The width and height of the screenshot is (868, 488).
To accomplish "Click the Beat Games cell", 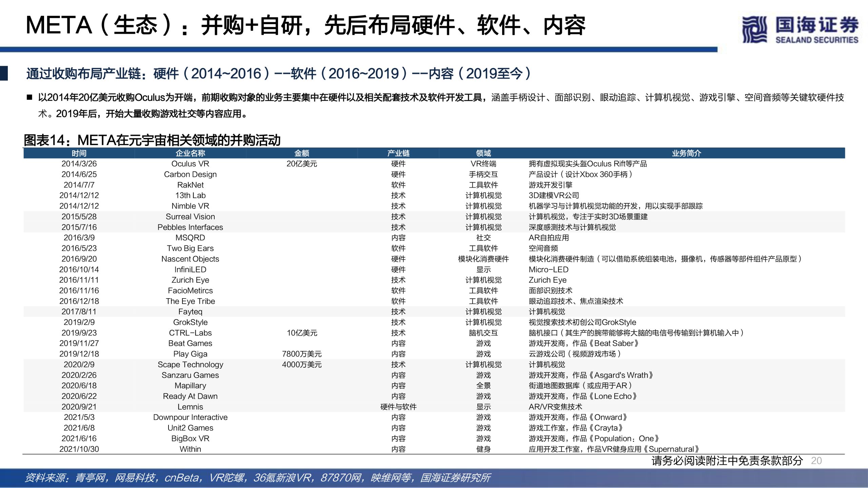I will [x=190, y=343].
